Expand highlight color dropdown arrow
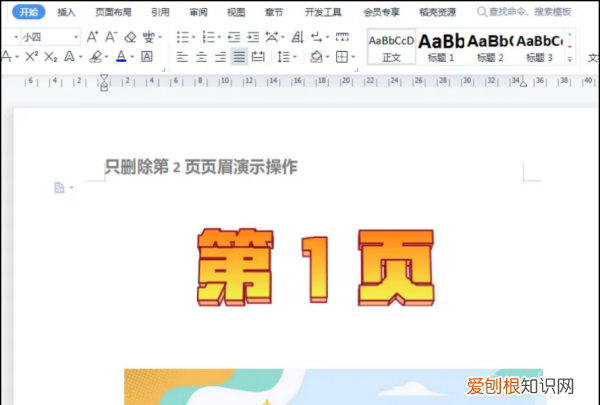 106,57
